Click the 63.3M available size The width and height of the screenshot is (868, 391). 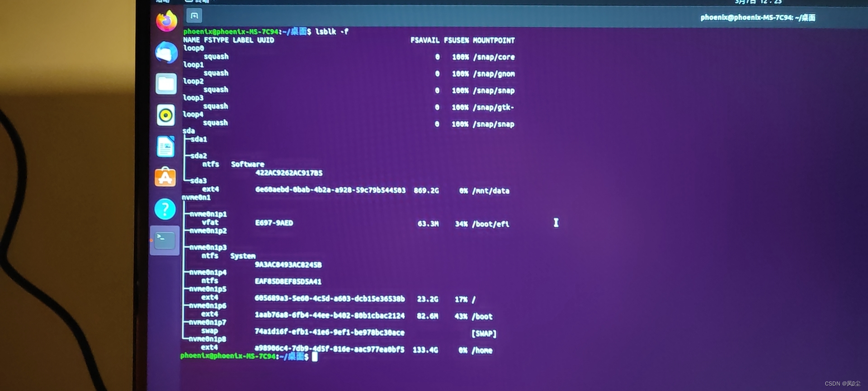428,224
